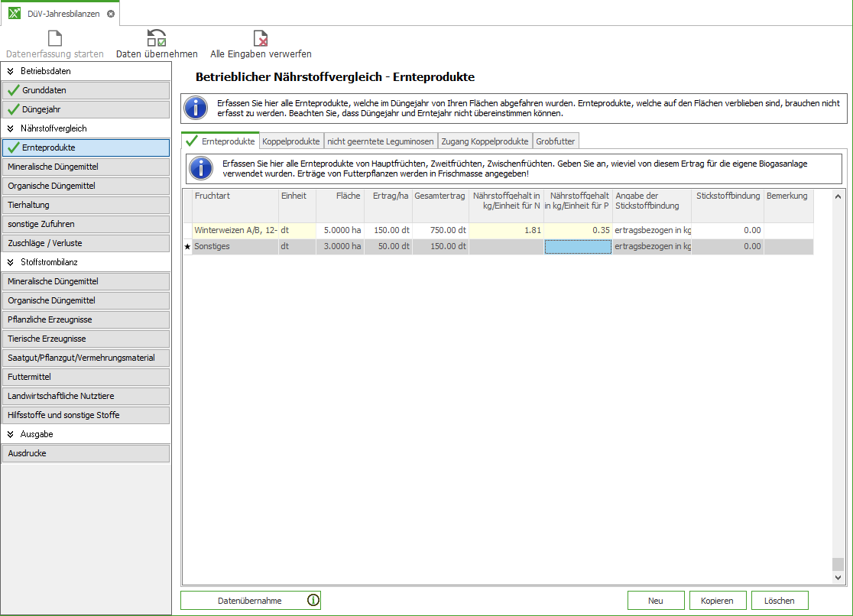Open Tierhaltung in the sidebar

[x=86, y=205]
